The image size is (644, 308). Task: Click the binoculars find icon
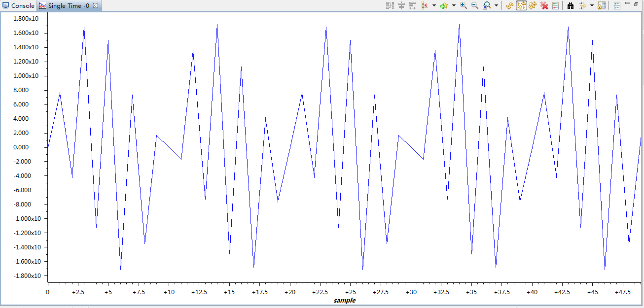click(571, 5)
